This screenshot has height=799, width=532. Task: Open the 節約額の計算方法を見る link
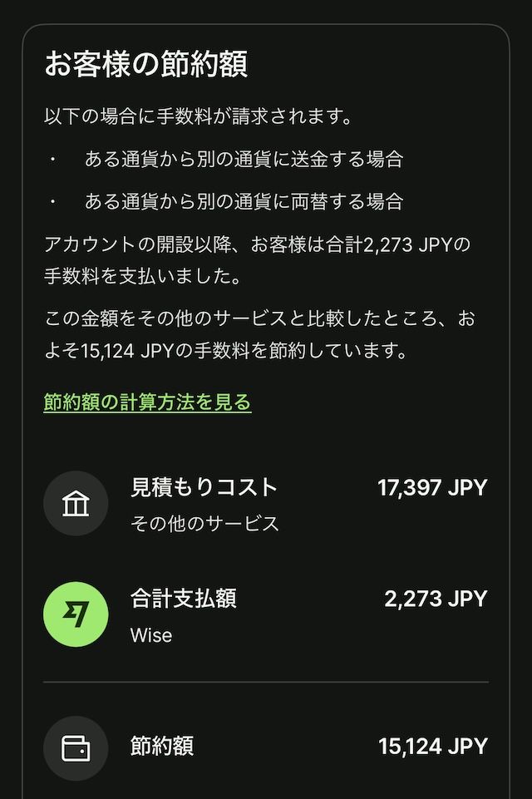point(147,402)
